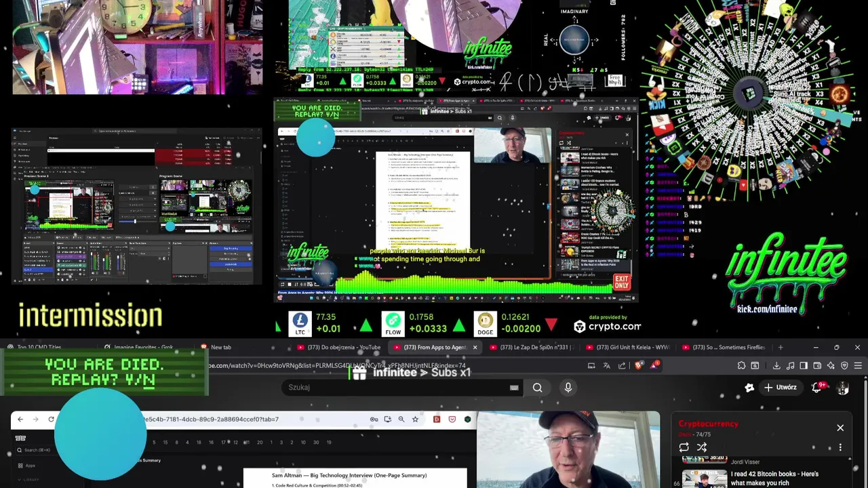Click the DOGE coin ticker icon
Screen dimensions: 868x488
[x=486, y=323]
